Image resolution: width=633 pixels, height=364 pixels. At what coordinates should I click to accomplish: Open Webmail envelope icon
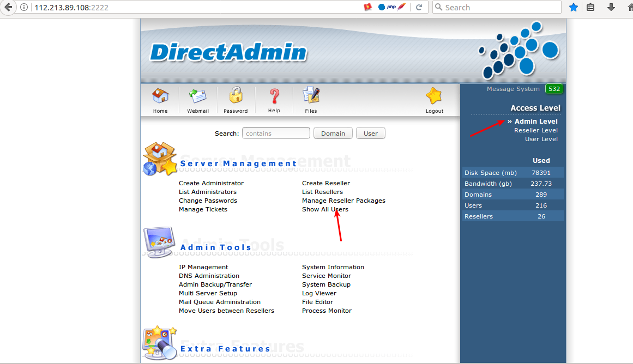coord(198,96)
